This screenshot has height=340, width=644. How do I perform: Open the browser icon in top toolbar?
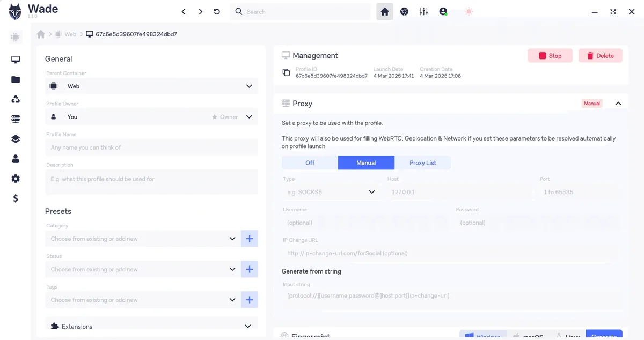click(x=404, y=11)
